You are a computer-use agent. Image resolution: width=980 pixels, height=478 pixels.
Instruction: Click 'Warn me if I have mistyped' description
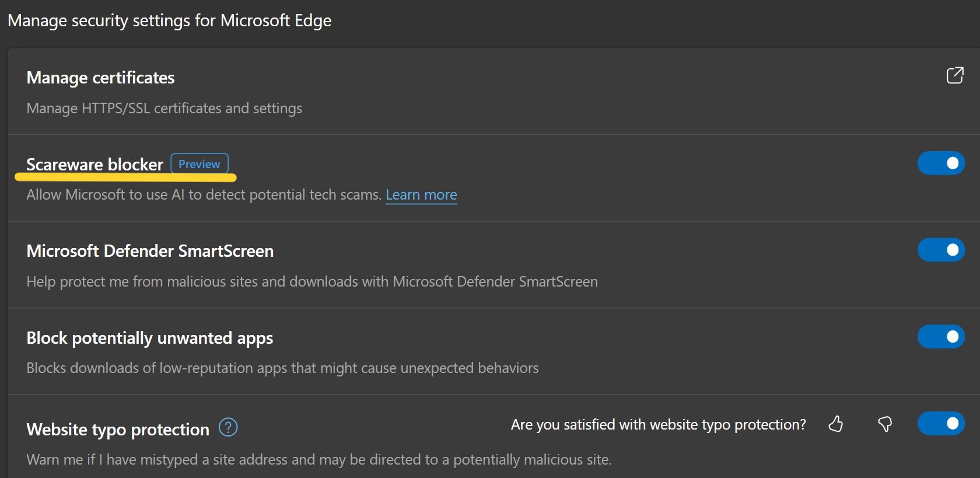[318, 460]
